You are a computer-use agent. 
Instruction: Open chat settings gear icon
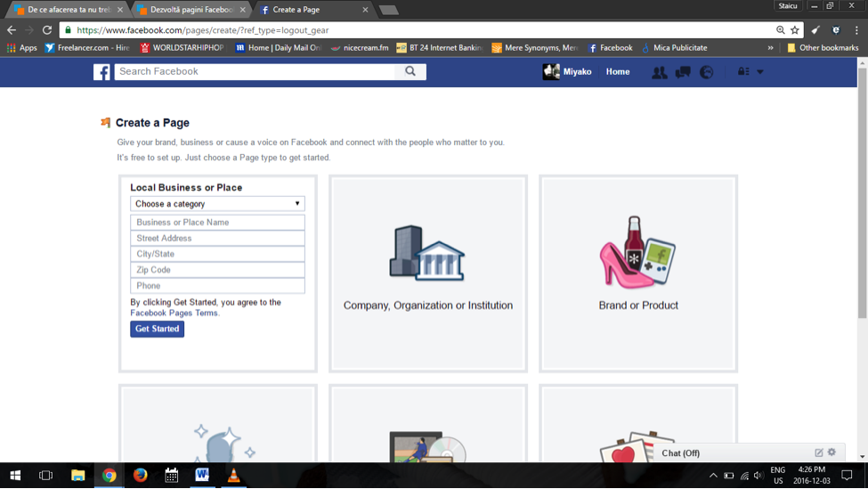(x=831, y=452)
